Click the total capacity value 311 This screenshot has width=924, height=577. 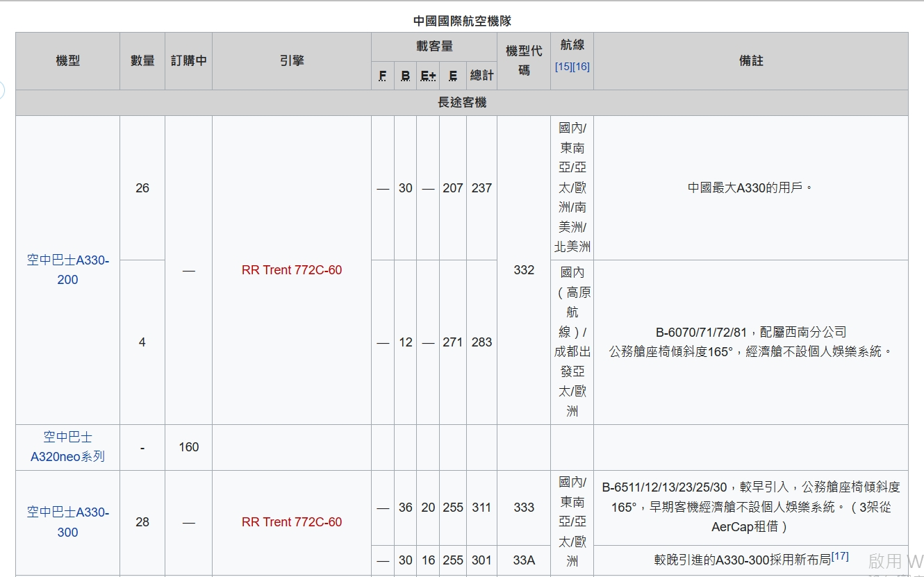pyautogui.click(x=481, y=508)
